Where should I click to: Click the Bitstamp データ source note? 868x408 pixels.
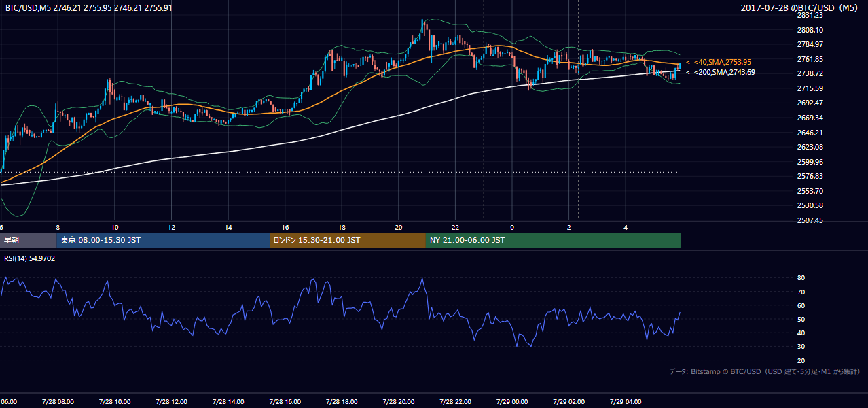click(765, 371)
